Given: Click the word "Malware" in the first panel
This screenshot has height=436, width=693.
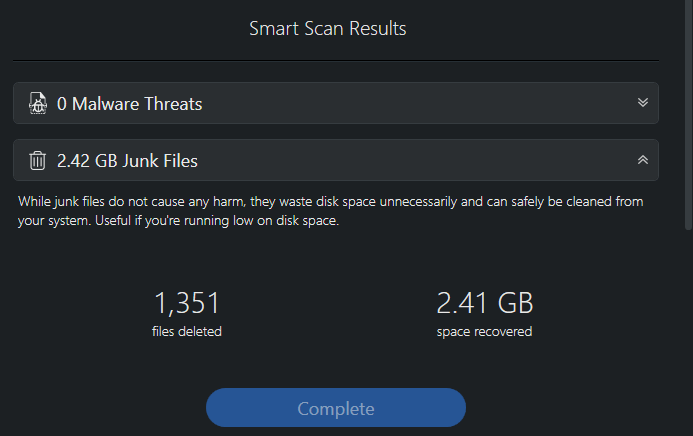Looking at the screenshot, I should click(x=106, y=104).
